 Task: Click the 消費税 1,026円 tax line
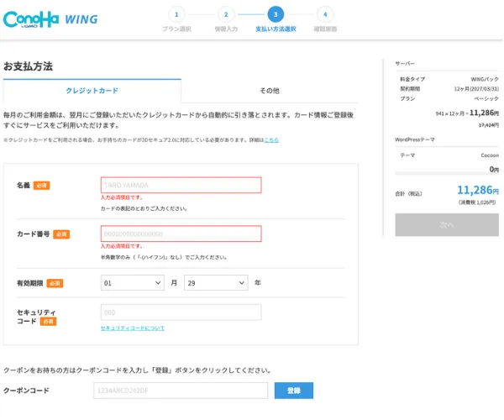(477, 202)
